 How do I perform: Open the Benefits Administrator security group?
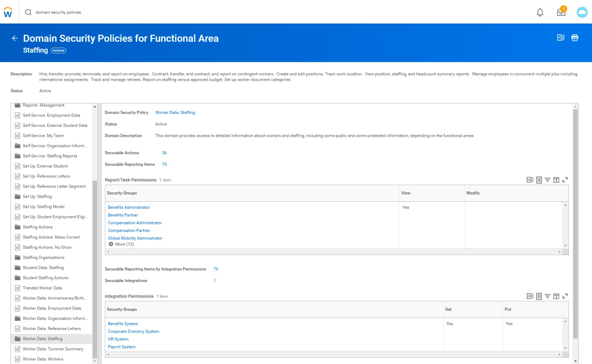pos(129,207)
